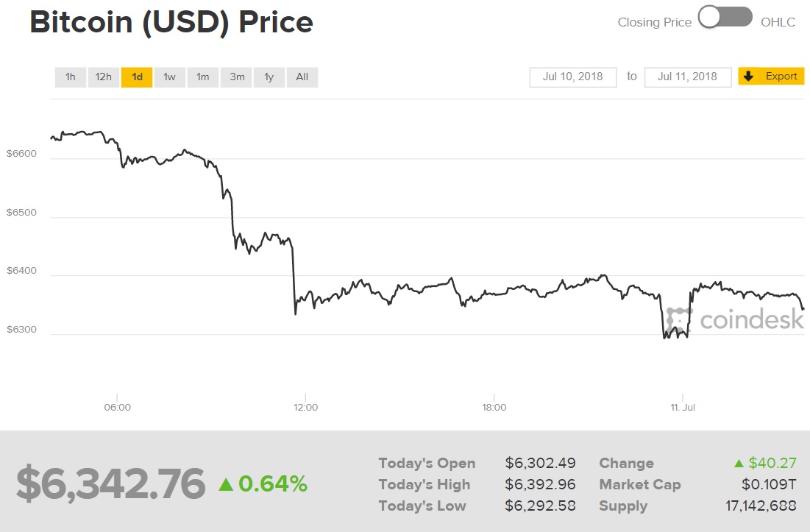Image resolution: width=810 pixels, height=532 pixels.
Task: Show the 1y price chart
Action: (x=269, y=77)
